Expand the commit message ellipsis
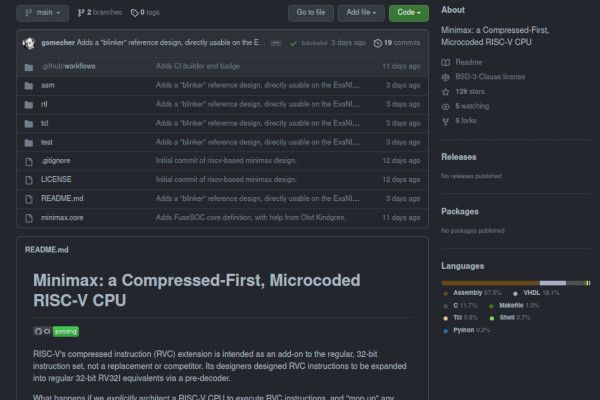The image size is (600, 400). point(275,43)
